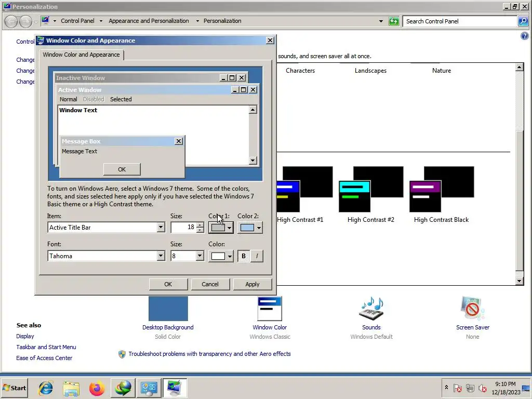Expand arrow after Control Panel breadcrumb
The width and height of the screenshot is (532, 399).
click(x=101, y=21)
